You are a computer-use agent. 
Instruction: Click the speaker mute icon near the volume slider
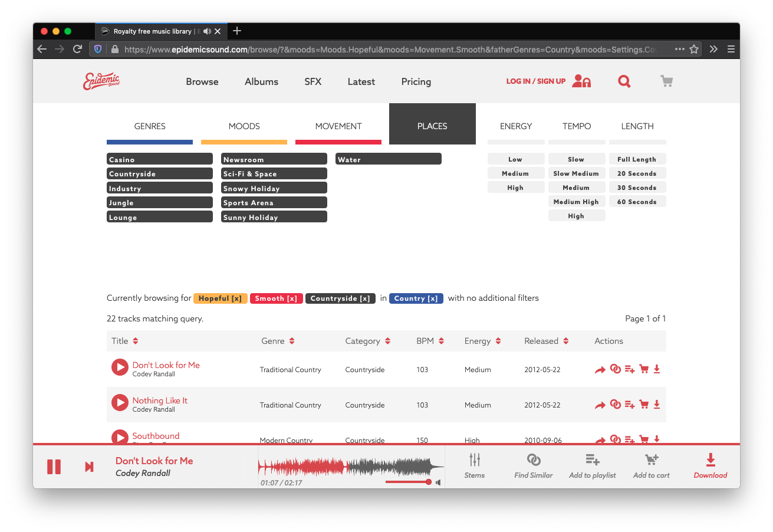pos(438,482)
